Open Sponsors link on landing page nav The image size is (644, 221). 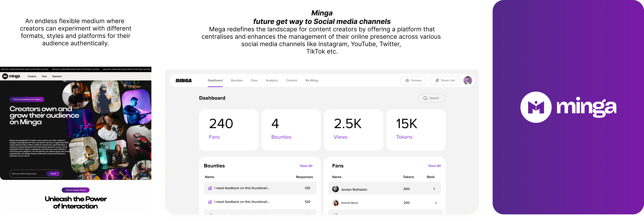pos(57,76)
